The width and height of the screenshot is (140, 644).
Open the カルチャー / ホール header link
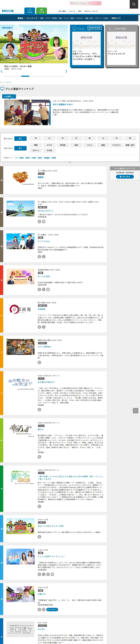(91, 11)
